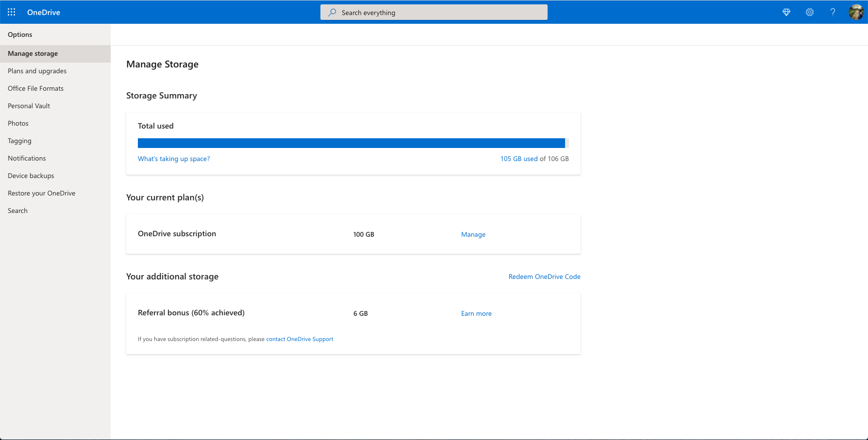
Task: Click the Manage Storage page heading
Action: click(162, 64)
